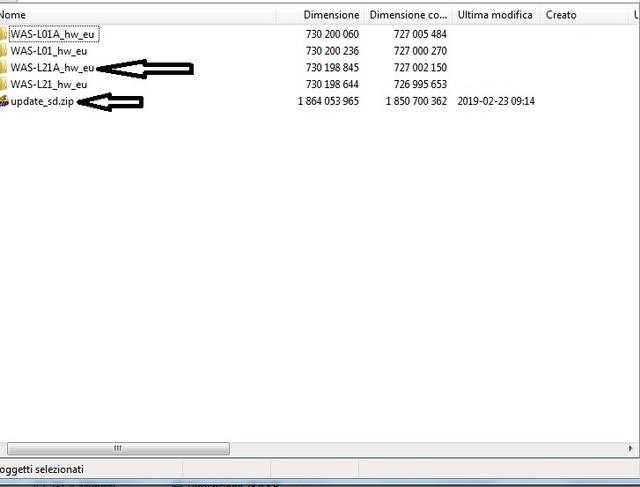The width and height of the screenshot is (640, 487).
Task: Click the WAS-L01_hw_eu folder icon
Action: click(x=3, y=51)
